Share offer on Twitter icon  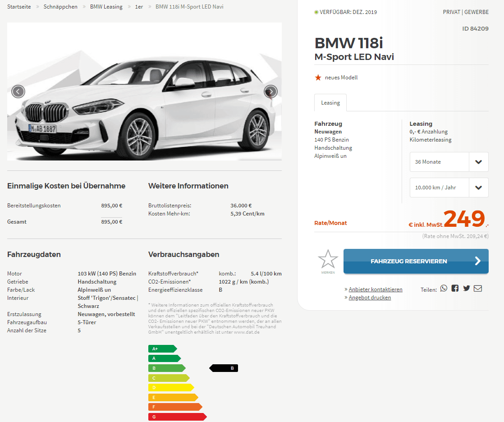[467, 288]
